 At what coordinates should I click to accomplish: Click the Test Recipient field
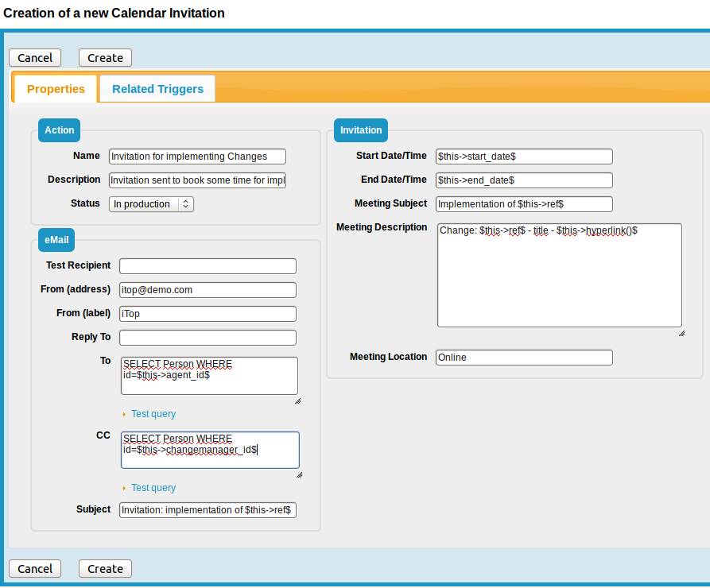click(x=208, y=266)
